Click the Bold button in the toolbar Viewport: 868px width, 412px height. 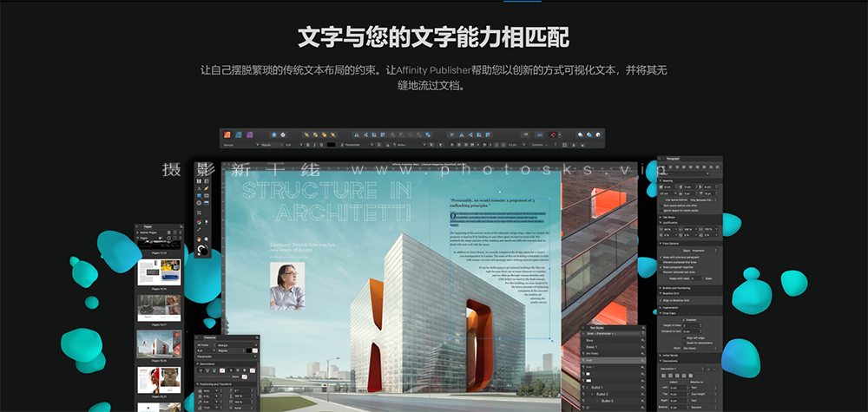tap(308, 145)
